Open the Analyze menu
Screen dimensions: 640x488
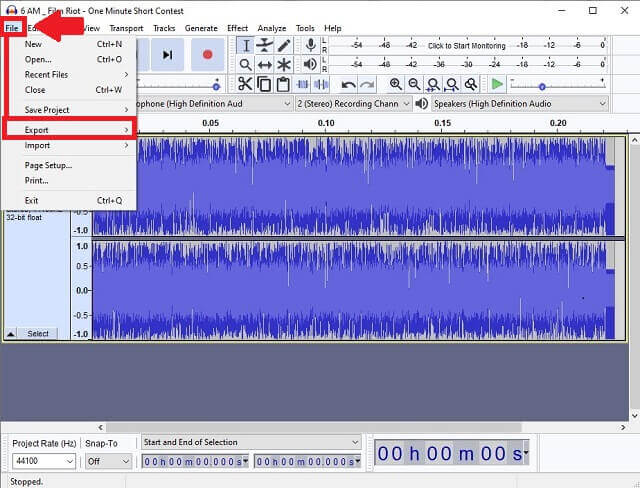click(272, 28)
